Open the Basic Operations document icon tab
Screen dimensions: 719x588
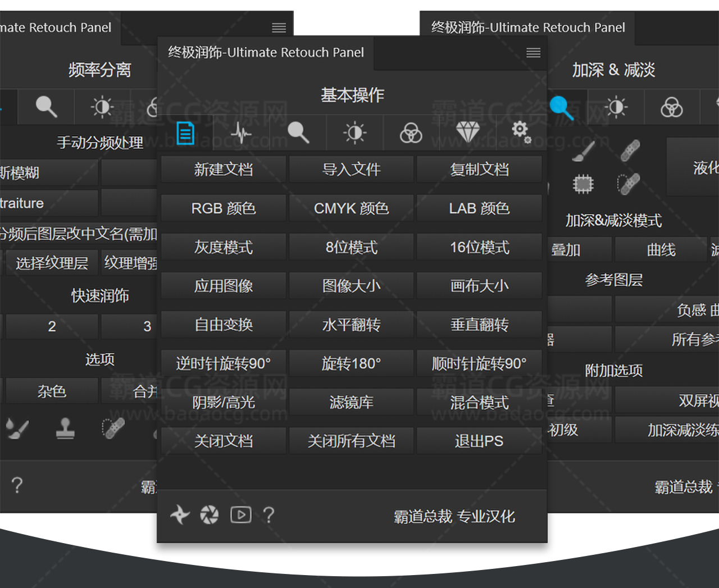(x=185, y=133)
